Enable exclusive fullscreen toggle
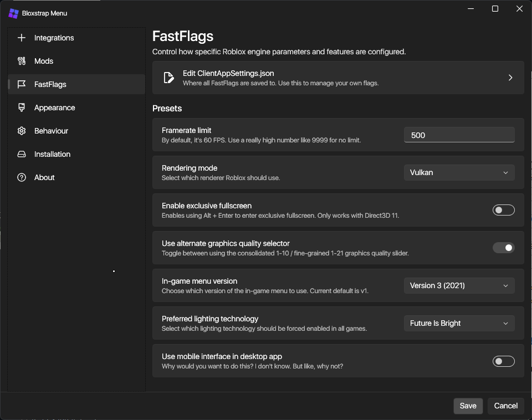532x420 pixels. (x=504, y=210)
